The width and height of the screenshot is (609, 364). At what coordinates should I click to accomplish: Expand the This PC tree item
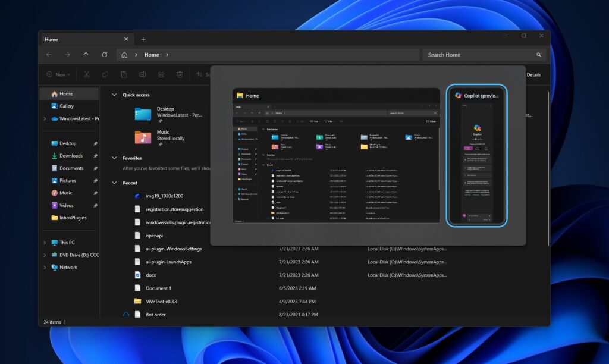tap(45, 242)
